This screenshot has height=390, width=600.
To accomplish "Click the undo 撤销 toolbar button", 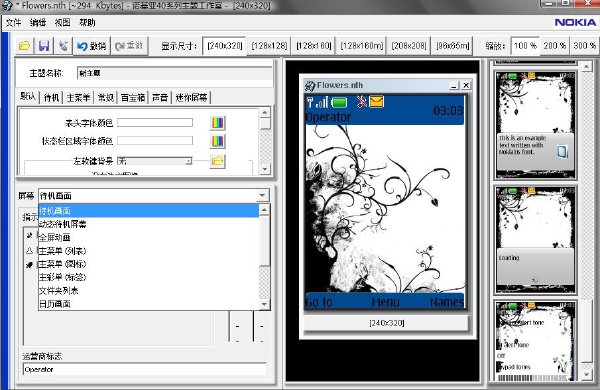I will [x=91, y=46].
